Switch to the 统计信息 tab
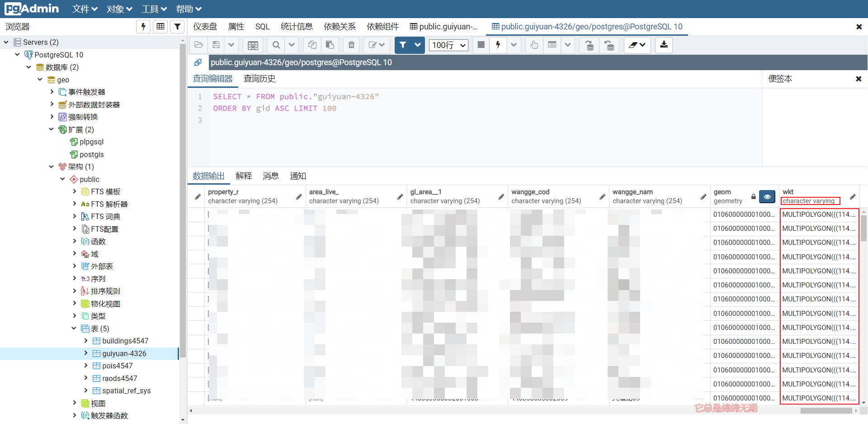The width and height of the screenshot is (868, 424). click(297, 27)
